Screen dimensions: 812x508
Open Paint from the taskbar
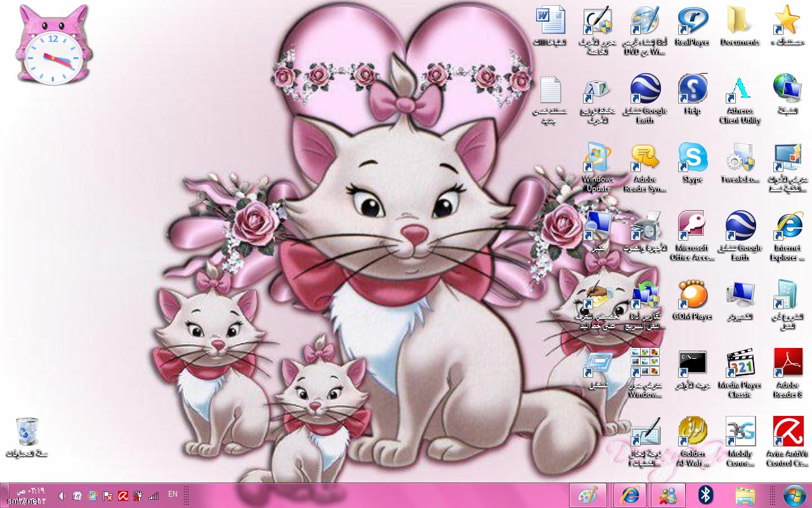588,495
